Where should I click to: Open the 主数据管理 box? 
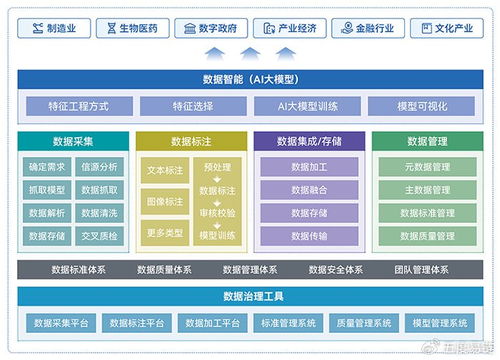pyautogui.click(x=427, y=190)
